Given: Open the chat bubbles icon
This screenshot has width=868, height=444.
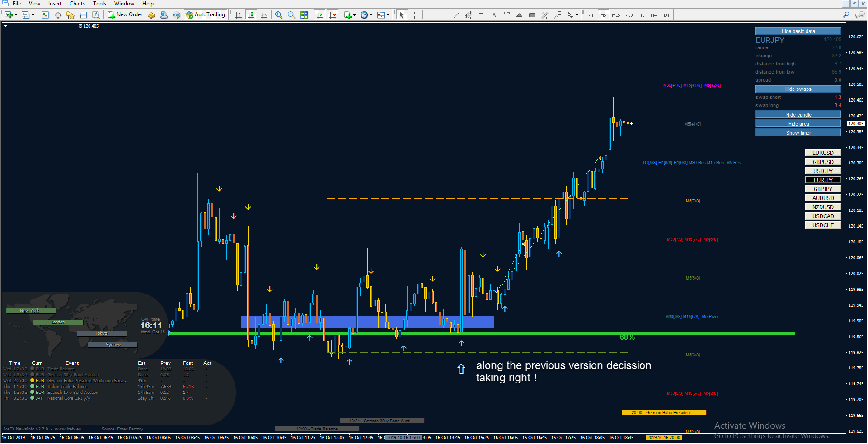Looking at the screenshot, I should (859, 15).
